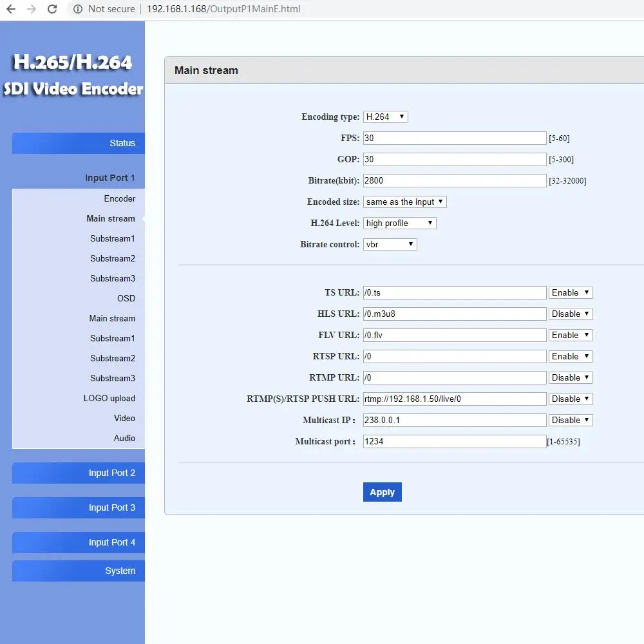The width and height of the screenshot is (644, 644).
Task: Open Substream2 link under OSD
Action: point(113,358)
